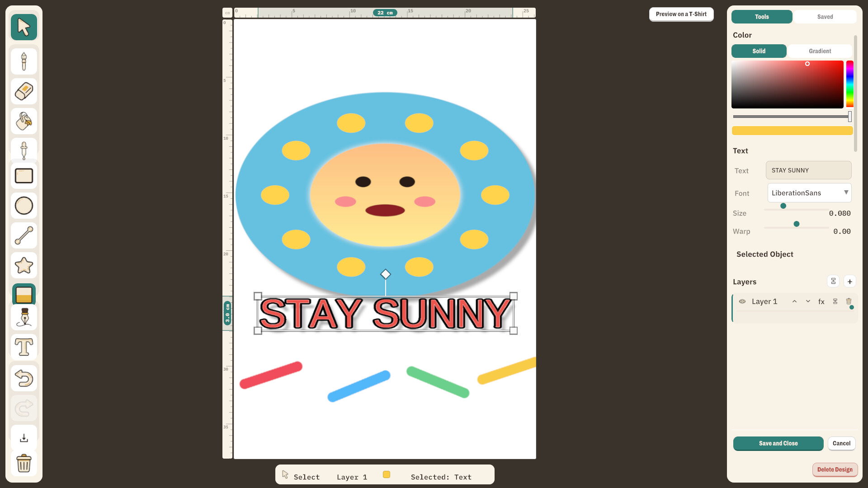The image size is (868, 488).
Task: Activate the fountain pen path tool
Action: coord(24,317)
